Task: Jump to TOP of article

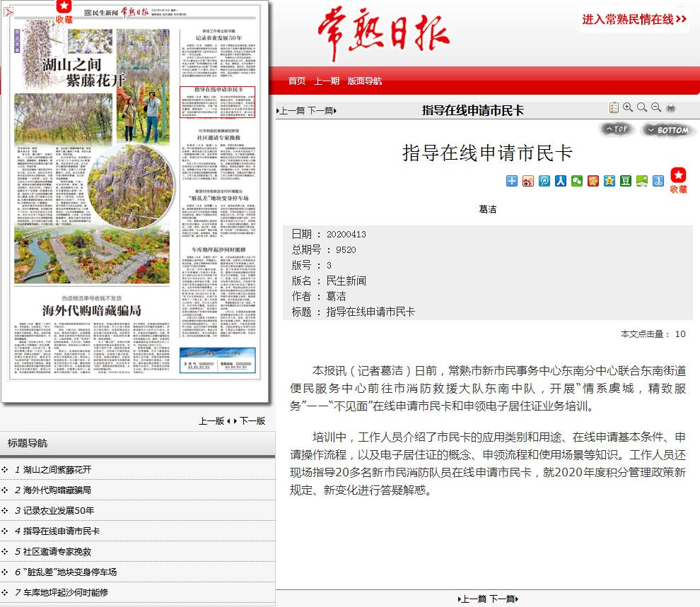Action: click(x=617, y=129)
